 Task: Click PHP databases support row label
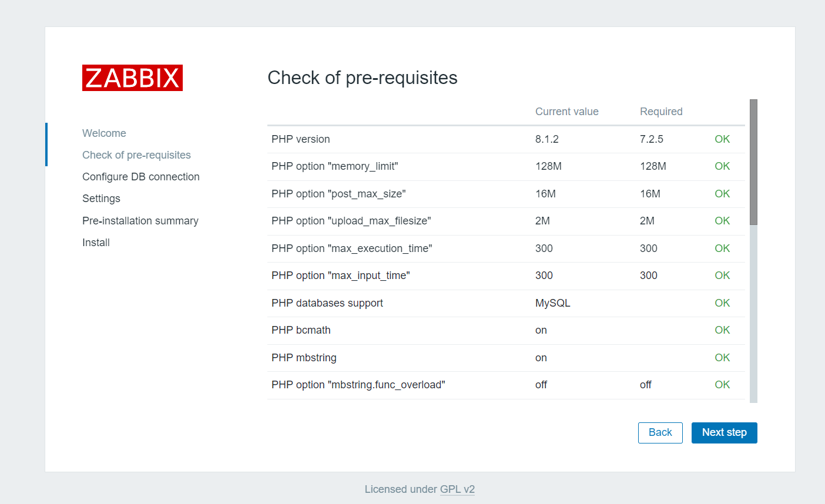[327, 303]
